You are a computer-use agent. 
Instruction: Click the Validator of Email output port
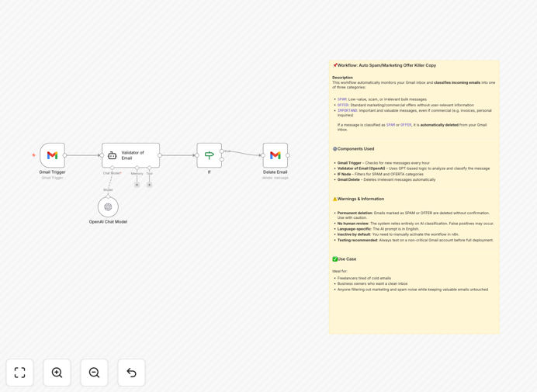click(x=160, y=155)
